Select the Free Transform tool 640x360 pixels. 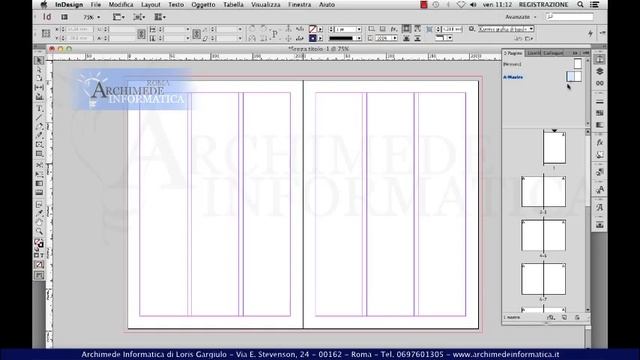[x=39, y=174]
